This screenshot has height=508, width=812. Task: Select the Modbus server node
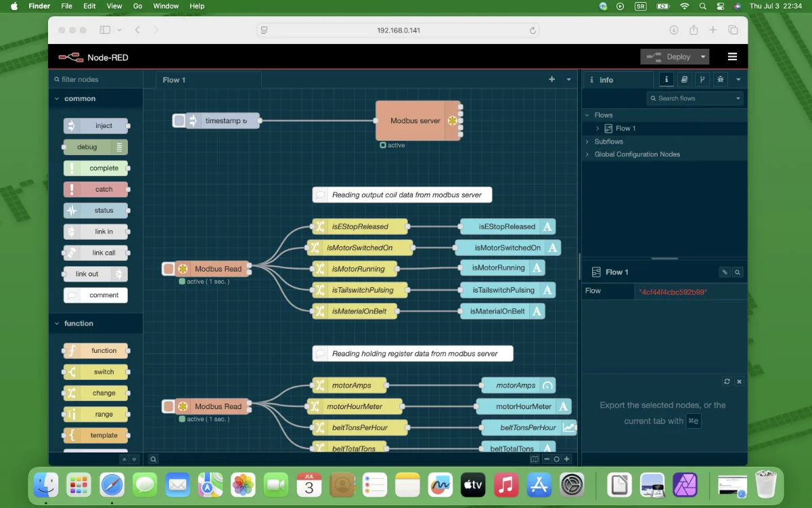click(417, 121)
